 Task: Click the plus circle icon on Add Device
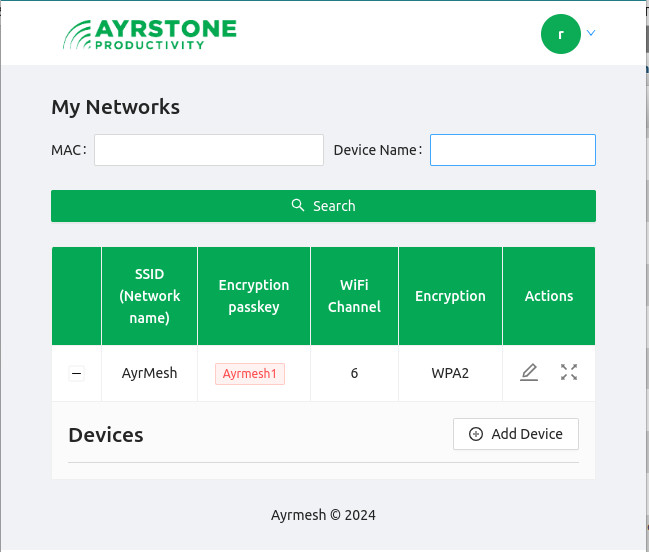pyautogui.click(x=476, y=434)
